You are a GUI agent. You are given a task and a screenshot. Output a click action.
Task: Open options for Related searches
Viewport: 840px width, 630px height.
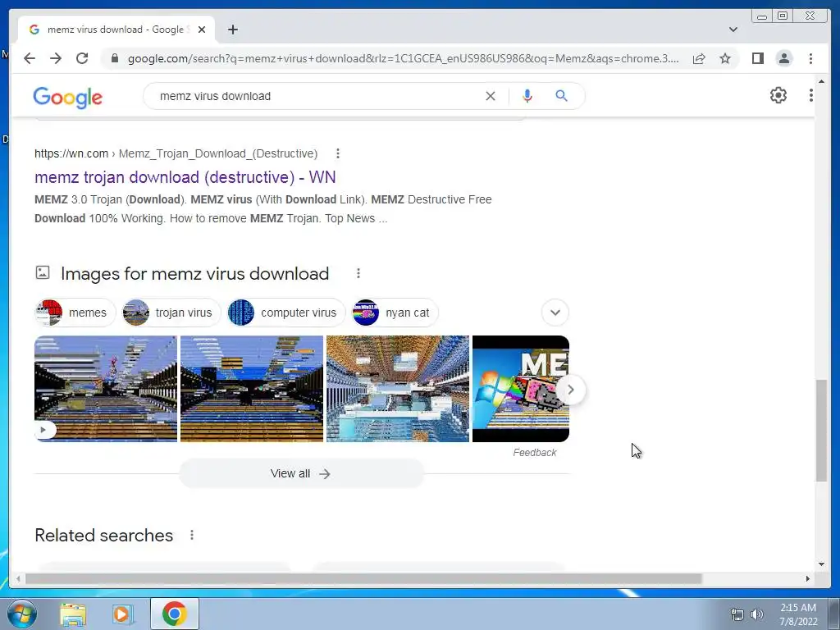192,535
